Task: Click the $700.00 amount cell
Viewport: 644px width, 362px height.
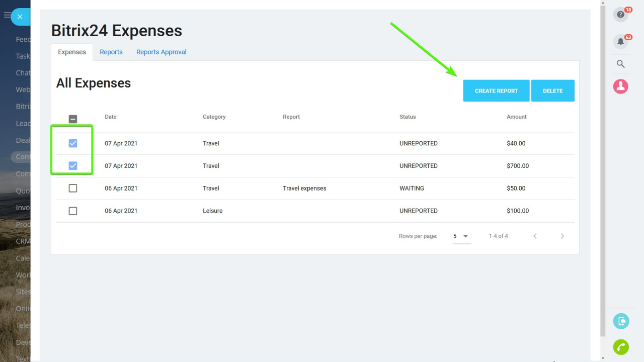Action: click(x=518, y=166)
